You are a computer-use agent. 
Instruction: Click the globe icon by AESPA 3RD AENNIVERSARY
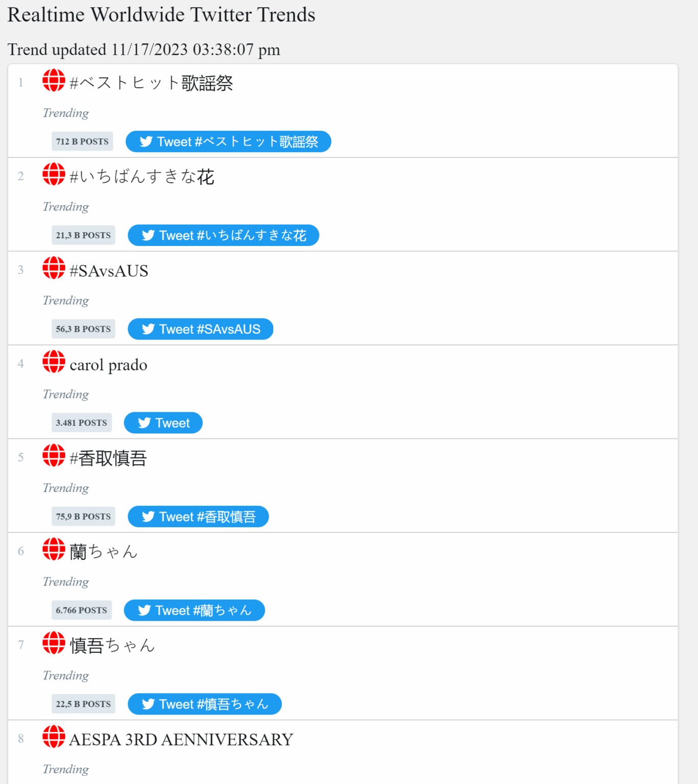(x=54, y=737)
